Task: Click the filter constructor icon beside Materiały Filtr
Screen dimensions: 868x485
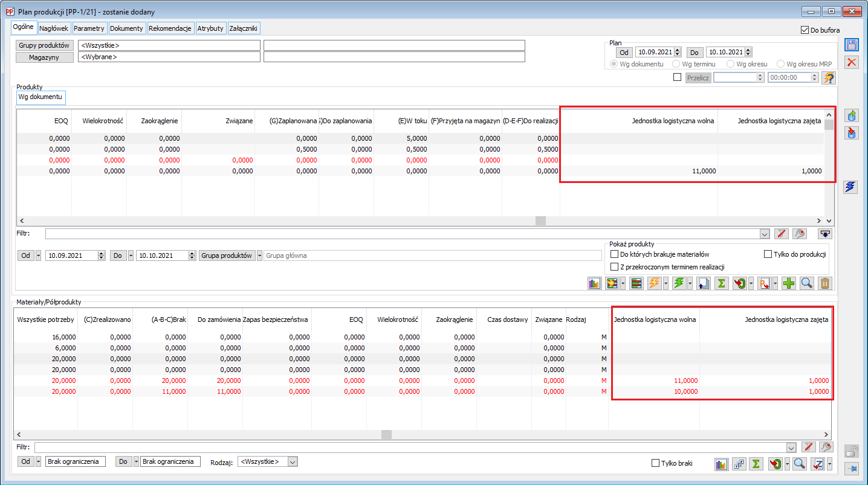Action: pos(826,447)
